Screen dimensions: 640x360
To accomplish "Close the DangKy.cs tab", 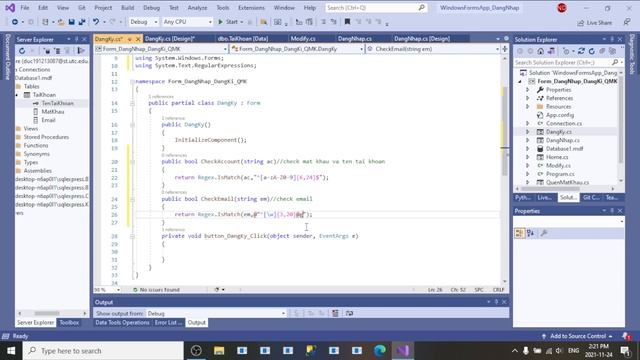I will point(138,39).
